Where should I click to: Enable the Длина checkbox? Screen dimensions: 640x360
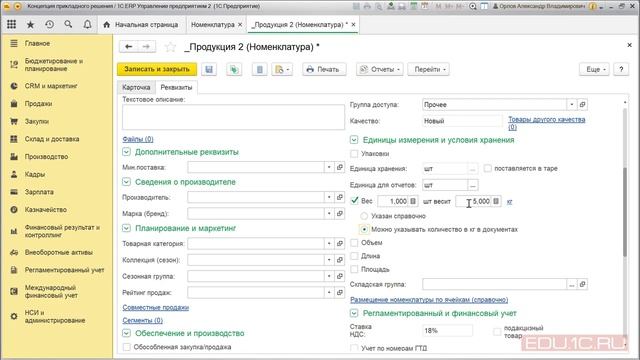(354, 256)
